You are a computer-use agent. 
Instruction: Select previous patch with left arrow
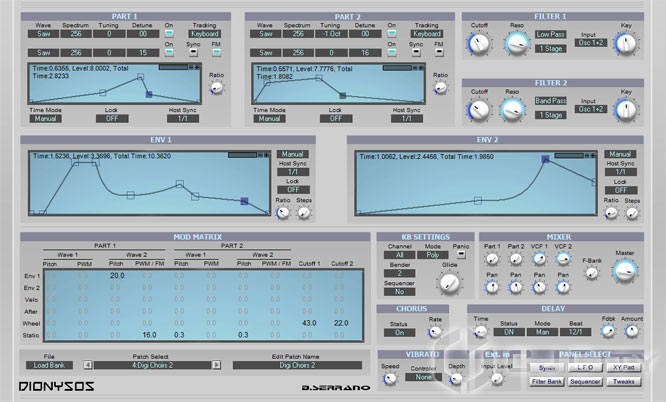pos(87,365)
